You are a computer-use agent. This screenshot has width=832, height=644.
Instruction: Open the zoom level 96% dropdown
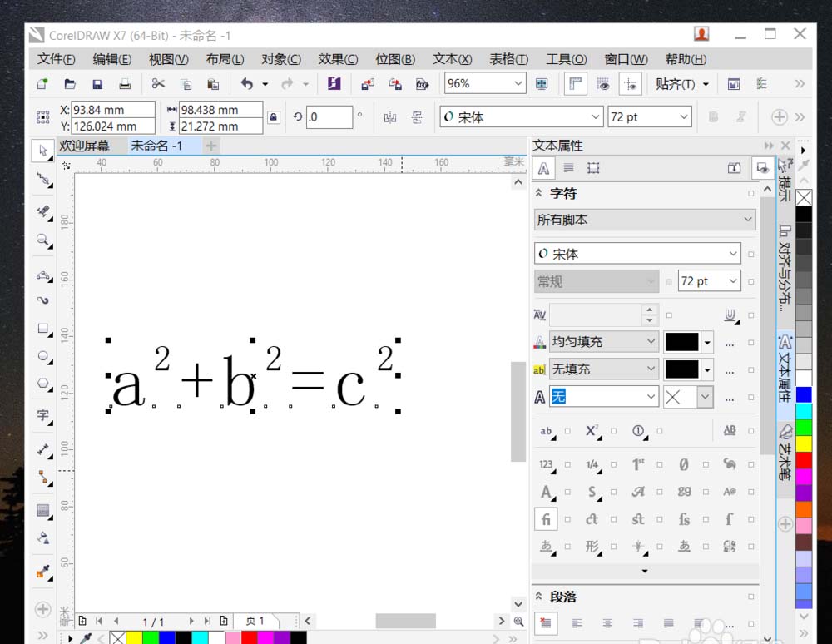tap(518, 83)
